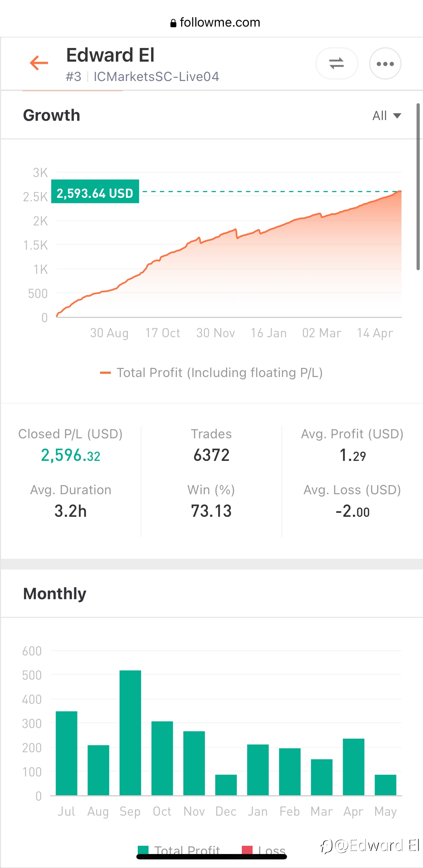This screenshot has width=423, height=868.
Task: Open the Closed P/L 2,596.32 value
Action: click(71, 456)
